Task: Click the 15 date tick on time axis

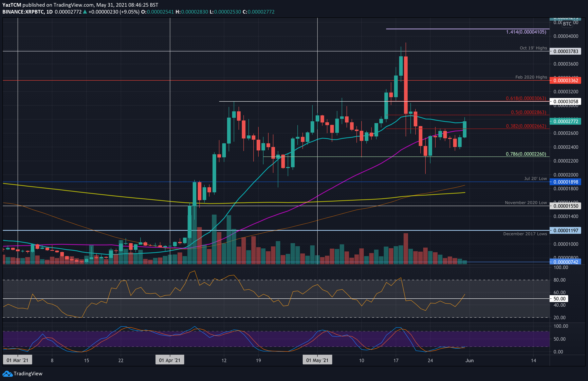Action: coord(87,361)
